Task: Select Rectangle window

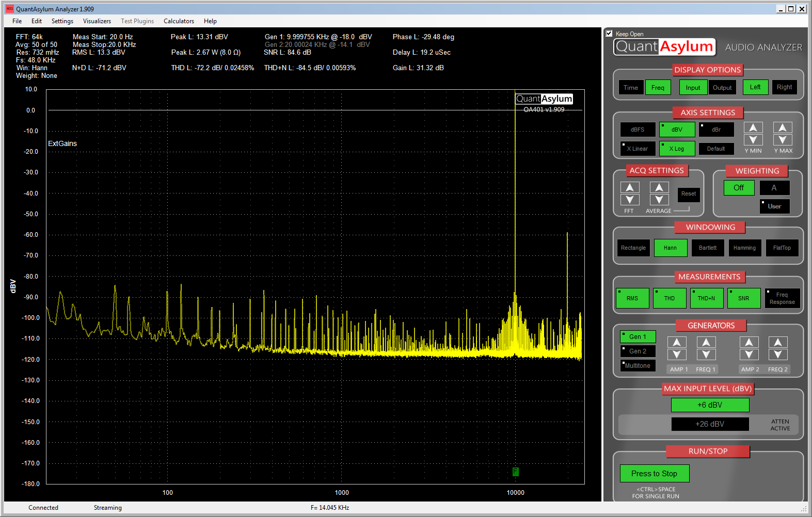Action: click(x=633, y=248)
